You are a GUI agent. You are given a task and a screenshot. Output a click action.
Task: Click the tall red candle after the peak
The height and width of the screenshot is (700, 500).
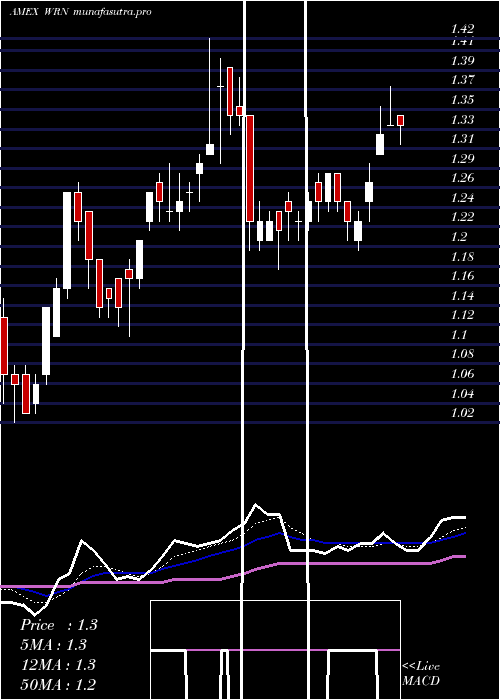point(250,168)
